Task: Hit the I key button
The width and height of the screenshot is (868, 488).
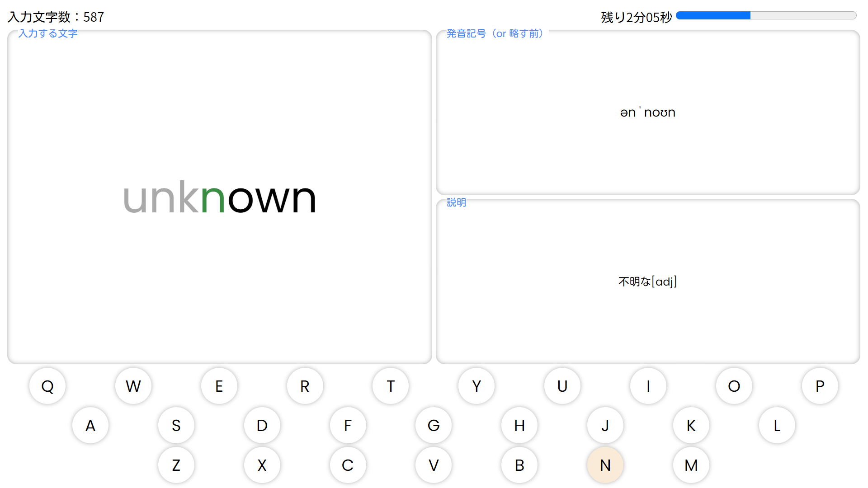Action: 648,386
